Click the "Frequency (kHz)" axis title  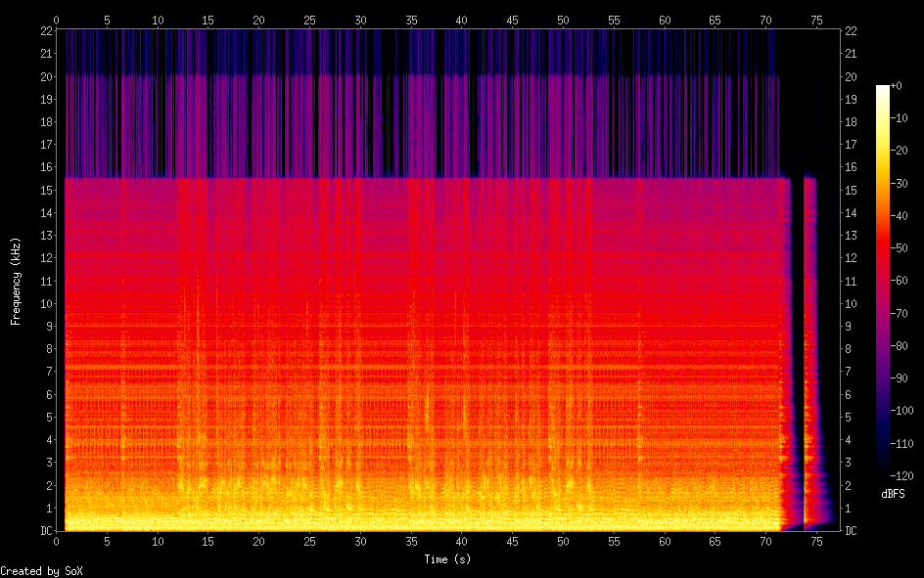[x=16, y=282]
